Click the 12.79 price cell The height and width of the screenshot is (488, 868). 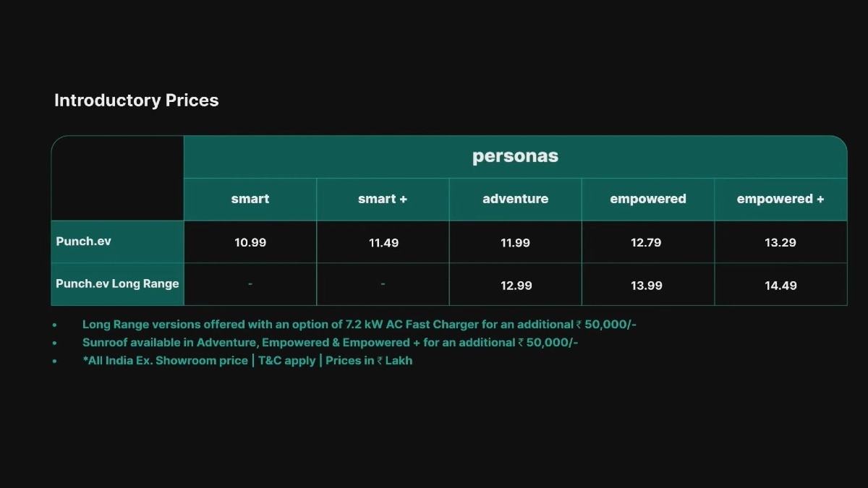[646, 242]
